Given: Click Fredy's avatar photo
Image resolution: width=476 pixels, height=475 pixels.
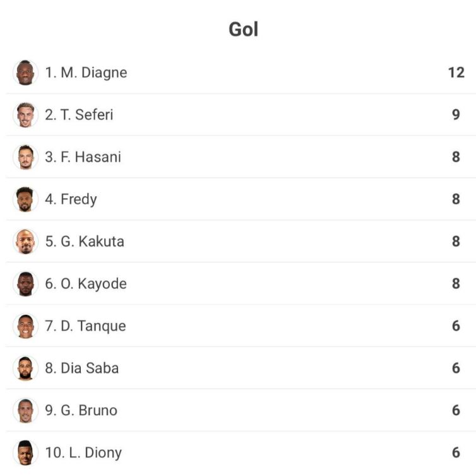Looking at the screenshot, I should click(x=25, y=199).
